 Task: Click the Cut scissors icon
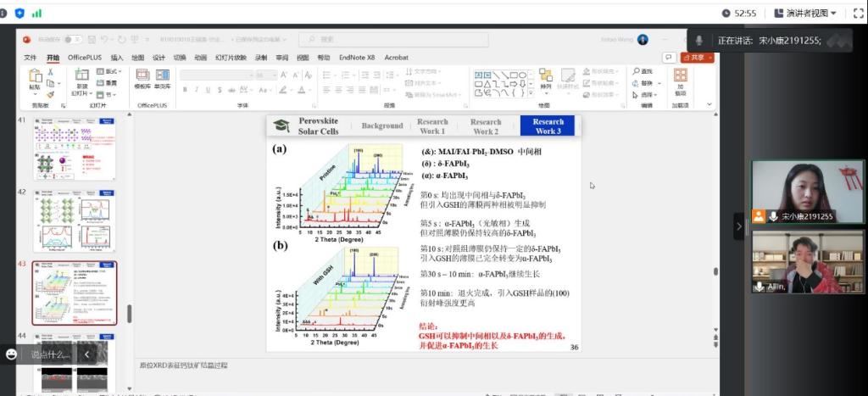tap(51, 72)
